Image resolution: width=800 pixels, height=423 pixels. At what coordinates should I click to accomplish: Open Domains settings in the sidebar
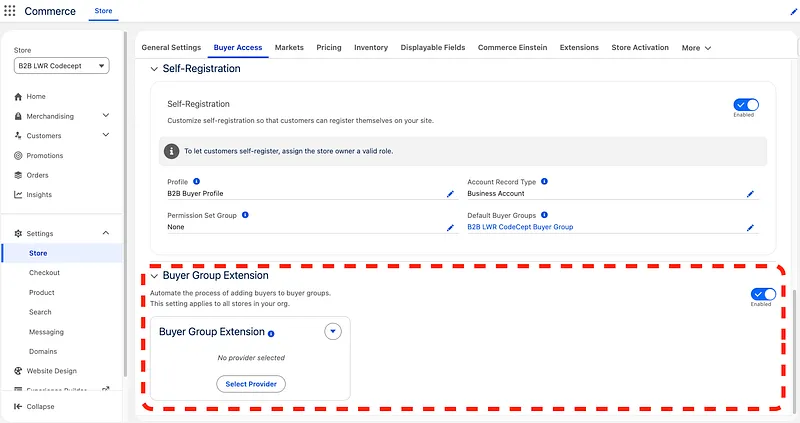tap(43, 352)
